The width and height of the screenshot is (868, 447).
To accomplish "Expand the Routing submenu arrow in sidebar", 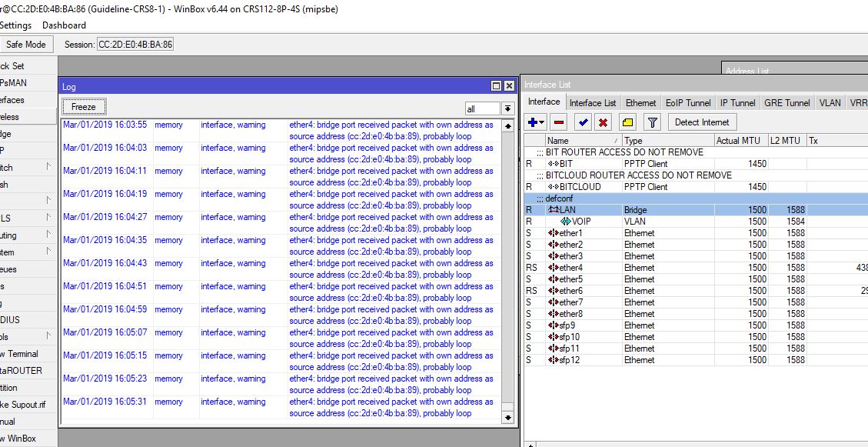I will [x=48, y=235].
